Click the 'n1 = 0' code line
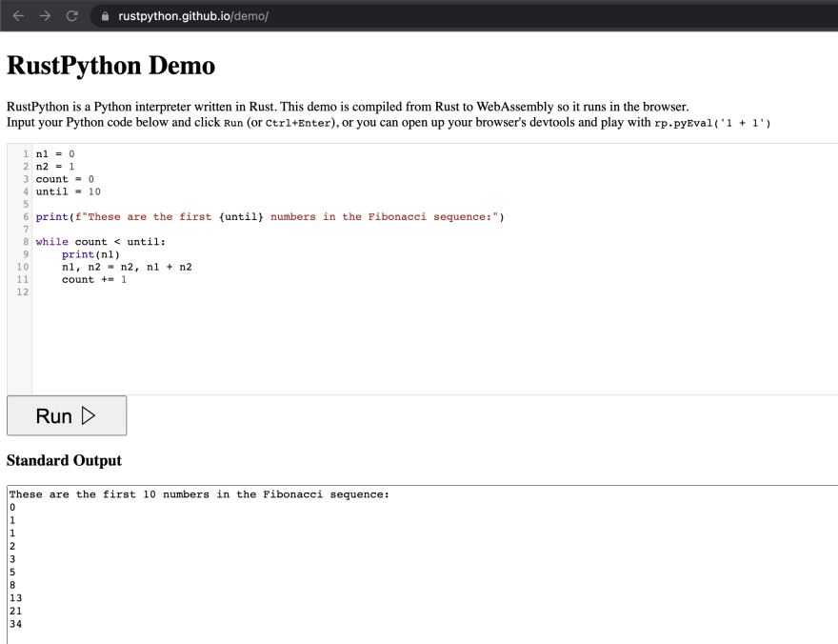Viewport: 838px width, 644px height. click(x=55, y=154)
